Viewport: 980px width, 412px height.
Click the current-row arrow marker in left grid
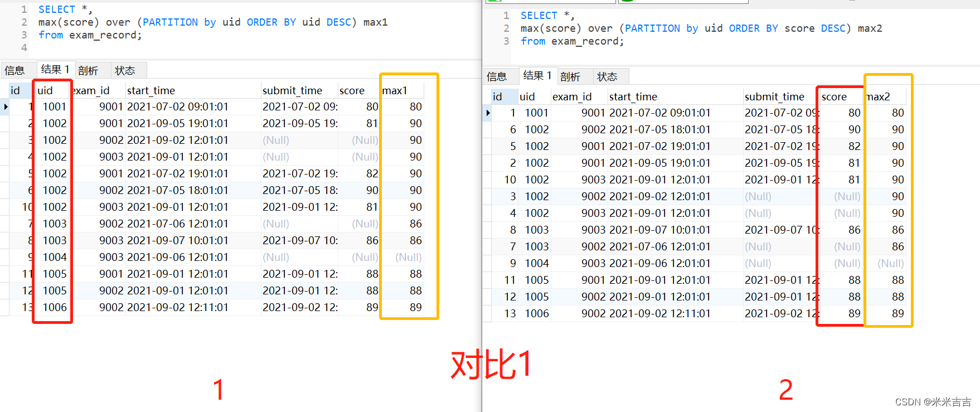point(6,106)
